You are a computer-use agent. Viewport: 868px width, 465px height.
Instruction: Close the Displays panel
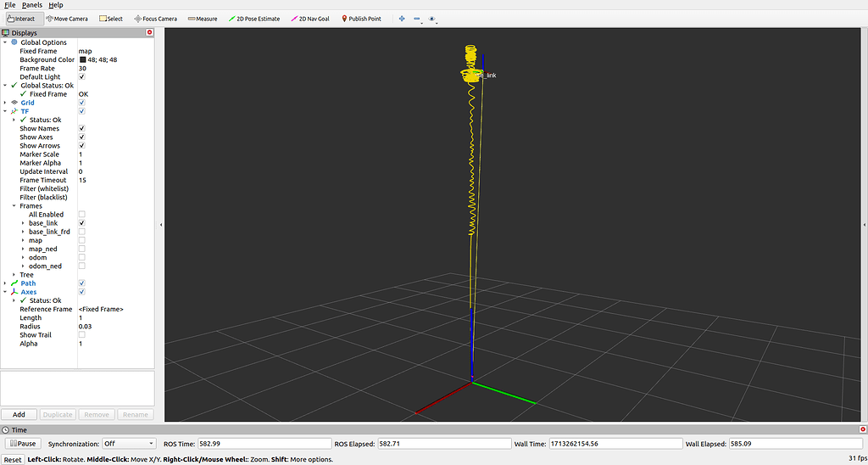[149, 33]
